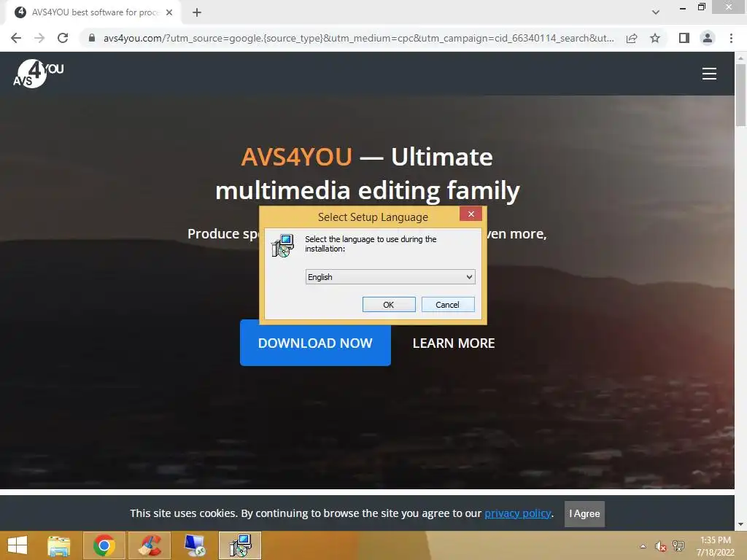This screenshot has height=560, width=747.
Task: Show hidden system tray icons
Action: coord(643,545)
